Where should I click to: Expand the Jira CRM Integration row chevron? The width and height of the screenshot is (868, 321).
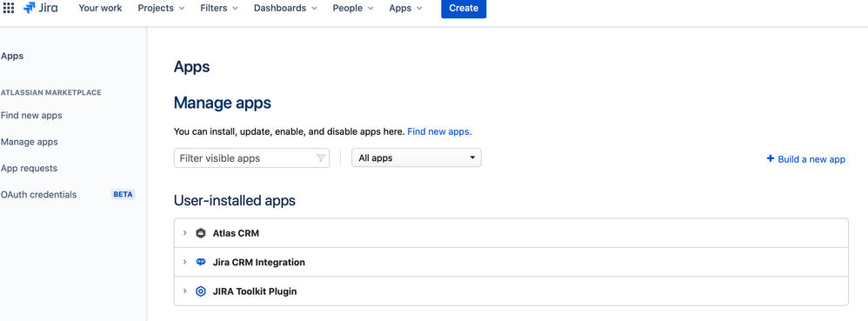(x=185, y=262)
